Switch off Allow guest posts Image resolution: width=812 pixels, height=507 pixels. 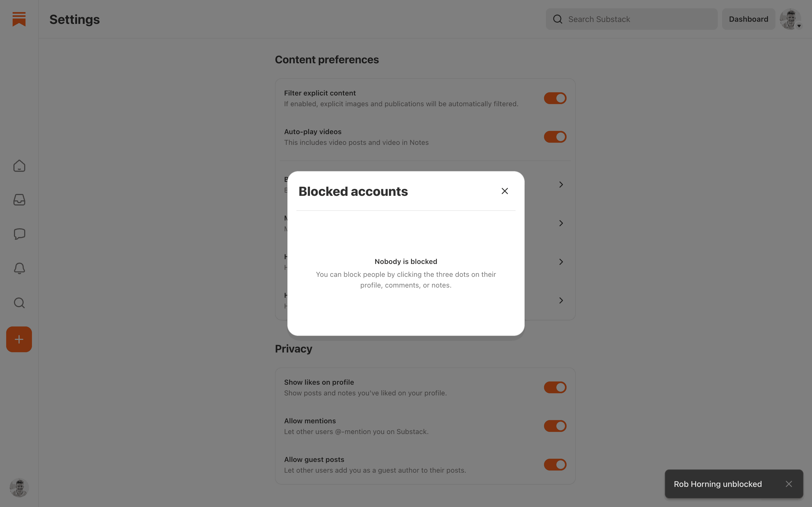pyautogui.click(x=555, y=464)
